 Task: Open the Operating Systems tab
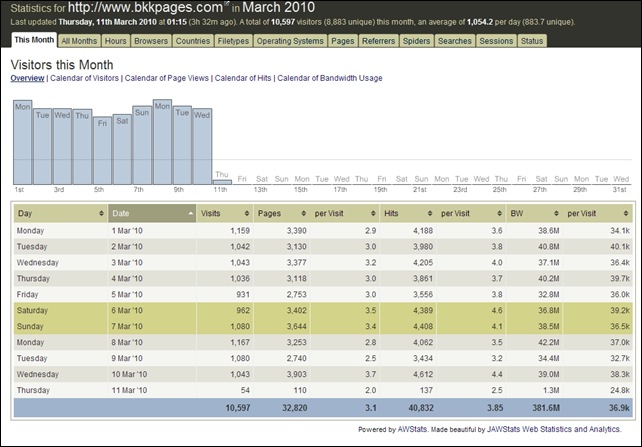290,41
